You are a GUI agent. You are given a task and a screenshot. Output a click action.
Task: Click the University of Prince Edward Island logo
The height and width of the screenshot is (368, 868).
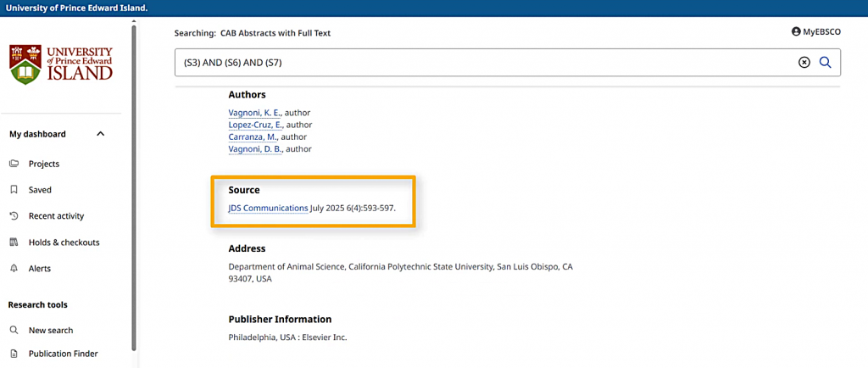[61, 64]
